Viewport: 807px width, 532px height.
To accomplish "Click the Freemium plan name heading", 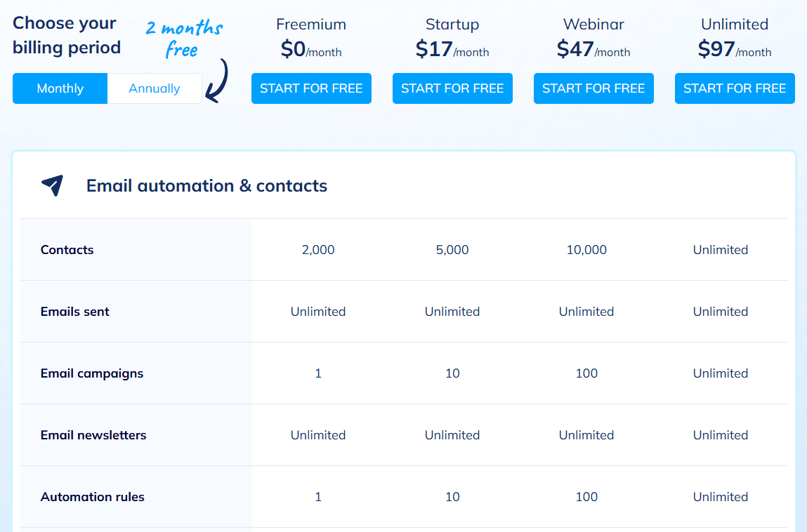I will coord(311,25).
